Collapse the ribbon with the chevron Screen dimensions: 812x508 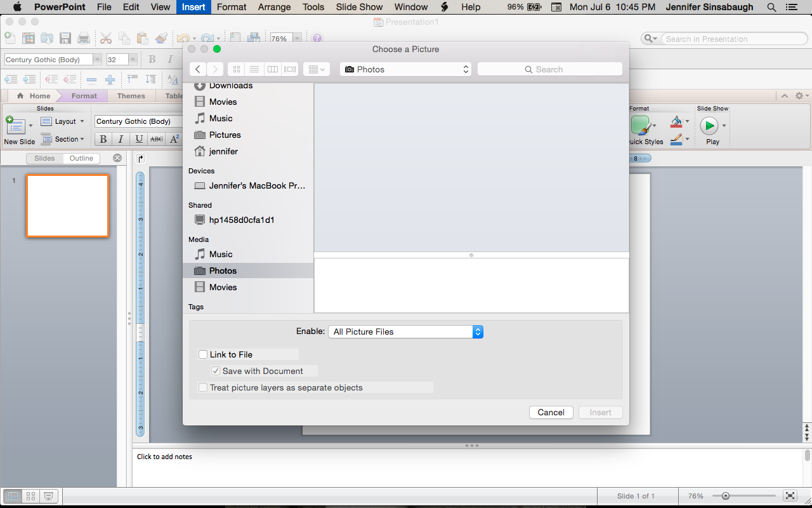(785, 96)
